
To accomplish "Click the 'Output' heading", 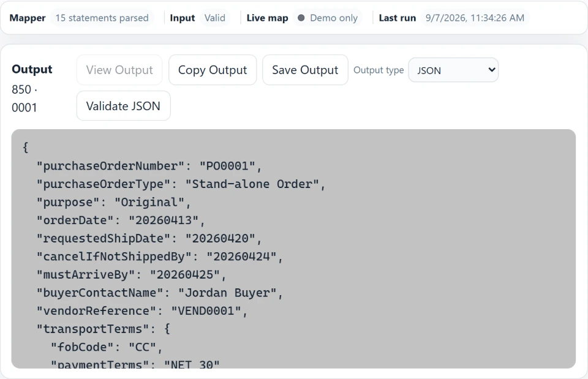I will (32, 69).
